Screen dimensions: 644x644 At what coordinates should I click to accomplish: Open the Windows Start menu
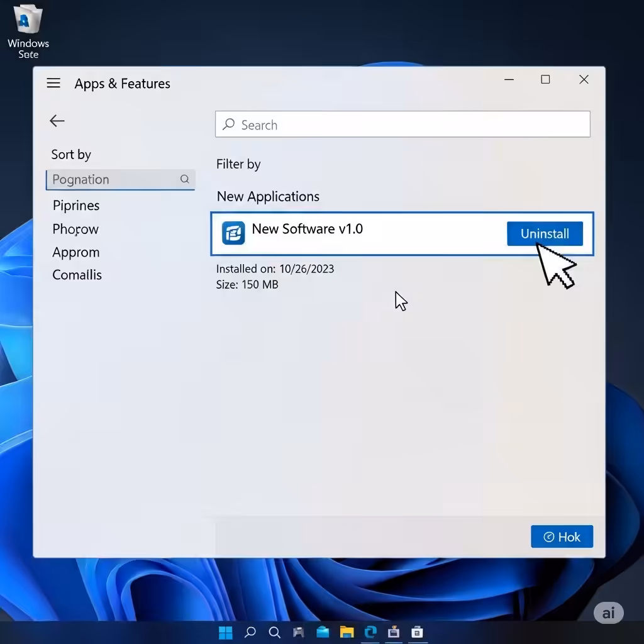tap(225, 632)
